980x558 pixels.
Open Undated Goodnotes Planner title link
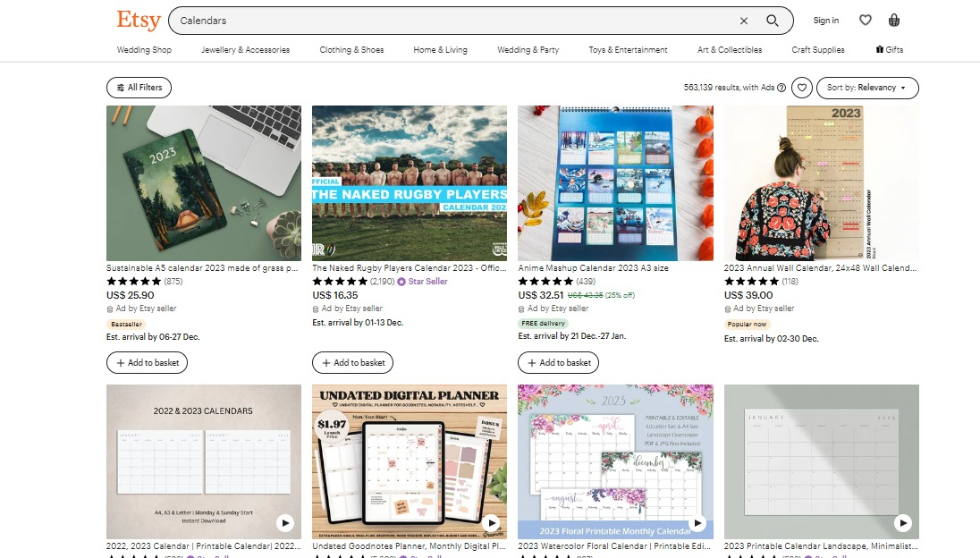pyautogui.click(x=410, y=546)
